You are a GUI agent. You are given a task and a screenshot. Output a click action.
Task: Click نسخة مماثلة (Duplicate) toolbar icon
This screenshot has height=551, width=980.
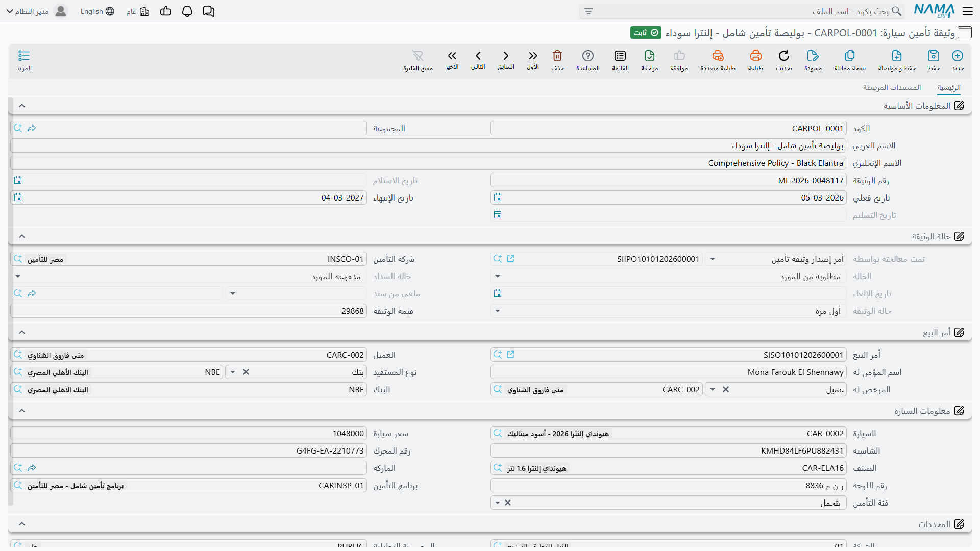[850, 56]
